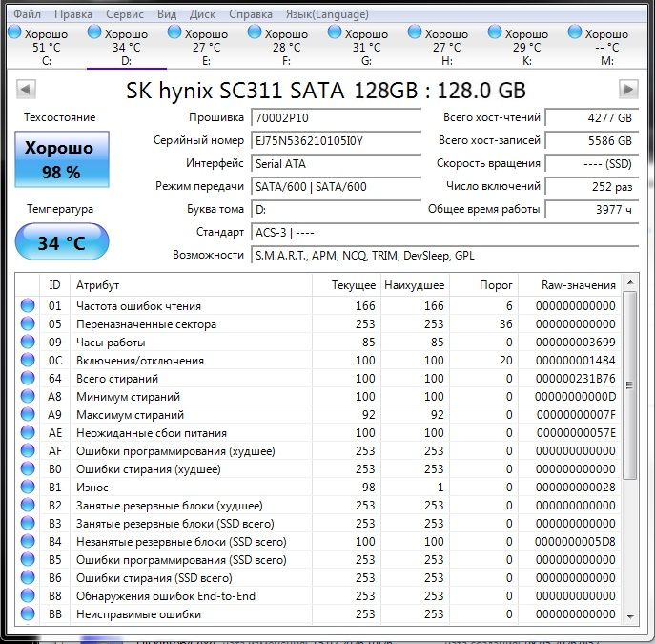
Task: Click the attribute table scrollbar down arrow
Action: tap(630, 616)
